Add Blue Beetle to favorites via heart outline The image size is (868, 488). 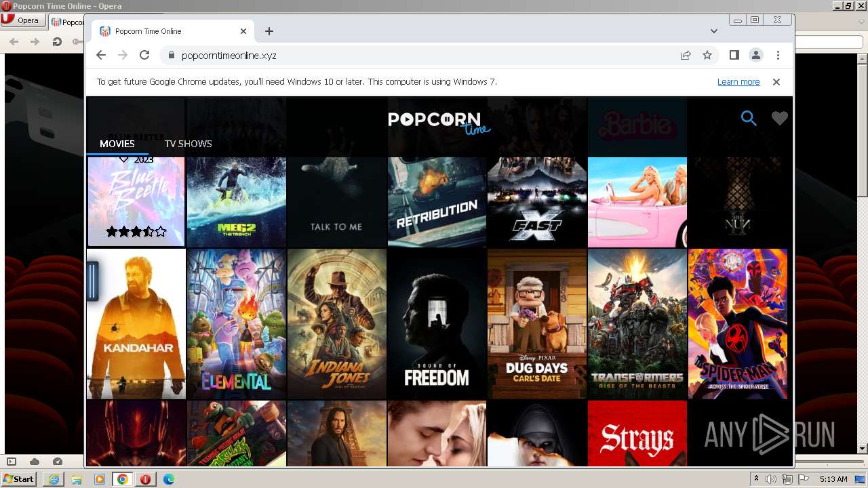123,159
